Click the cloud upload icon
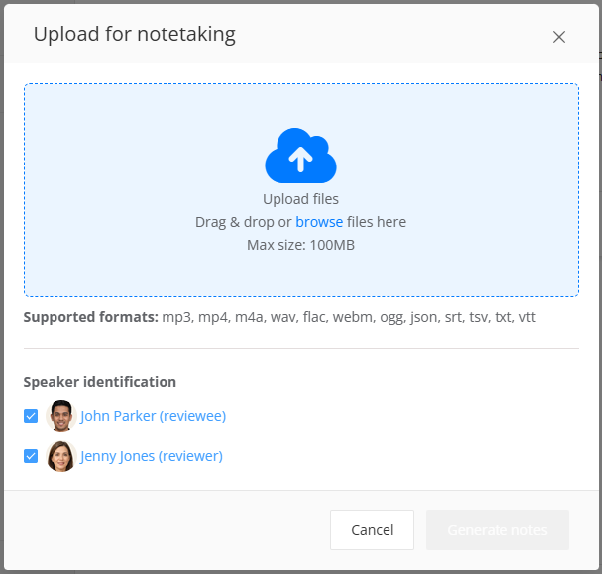Screen dimensions: 602x574 [300, 155]
